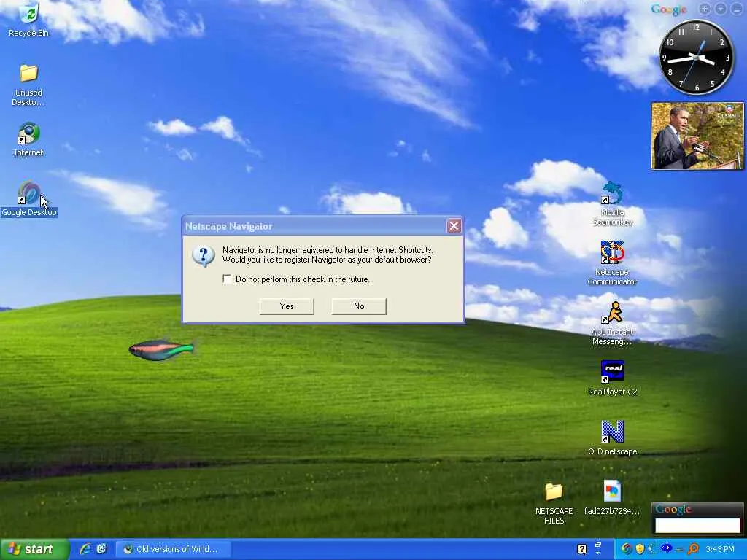This screenshot has width=747, height=560.
Task: Select the RealPlayer G2 shortcut
Action: [x=612, y=378]
